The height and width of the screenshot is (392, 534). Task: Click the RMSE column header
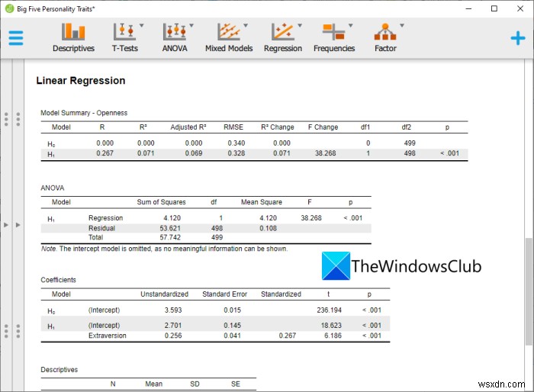click(x=233, y=127)
